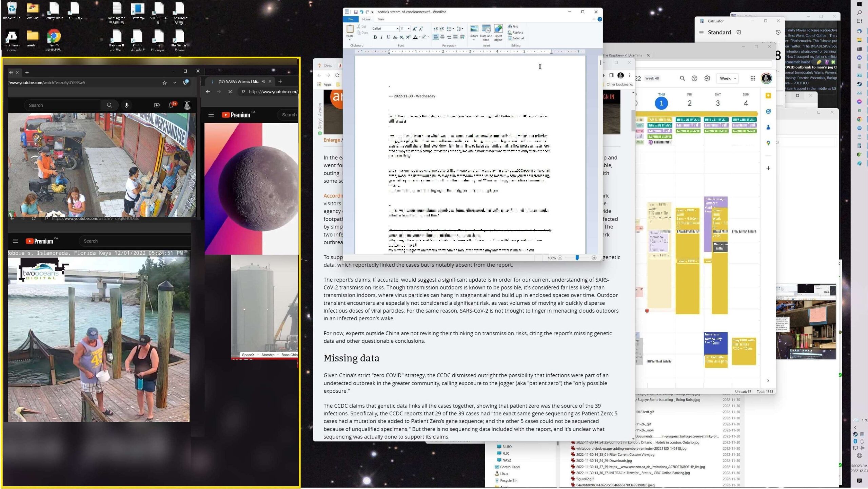Click YouTube voice search microphone icon
This screenshot has height=489, width=868.
point(126,105)
